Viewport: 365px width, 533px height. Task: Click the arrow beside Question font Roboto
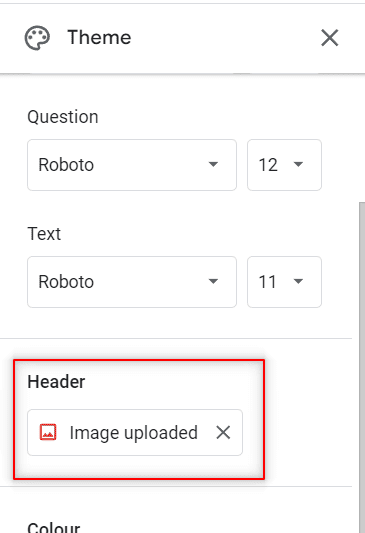[x=213, y=165]
